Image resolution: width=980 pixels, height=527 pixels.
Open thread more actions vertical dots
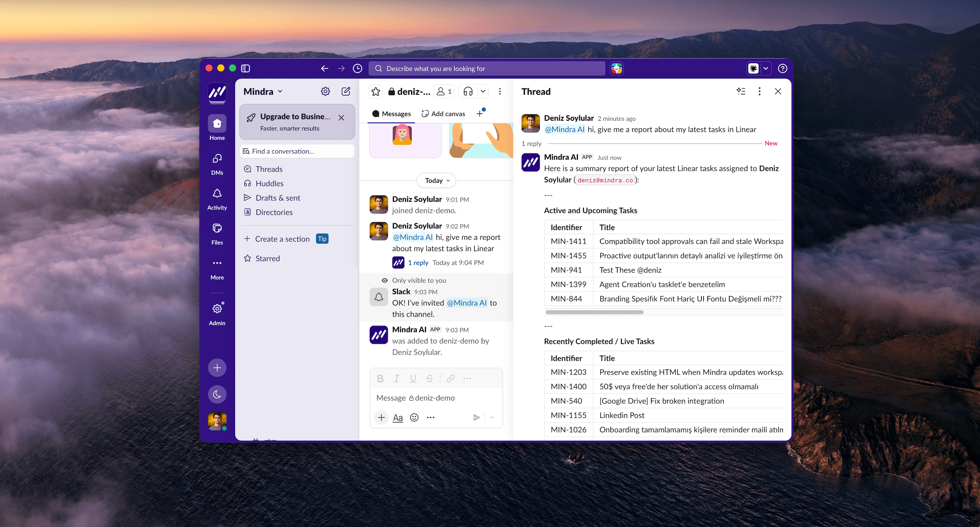(759, 91)
